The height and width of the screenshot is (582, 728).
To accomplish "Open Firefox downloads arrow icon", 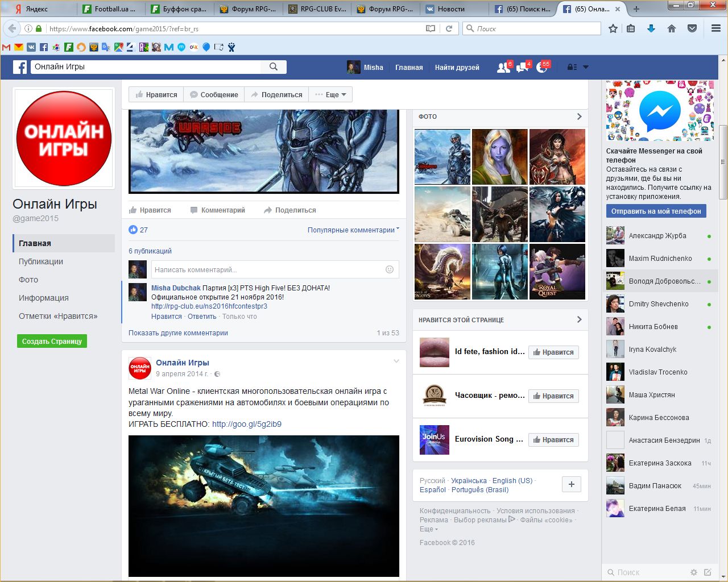I will tap(651, 28).
